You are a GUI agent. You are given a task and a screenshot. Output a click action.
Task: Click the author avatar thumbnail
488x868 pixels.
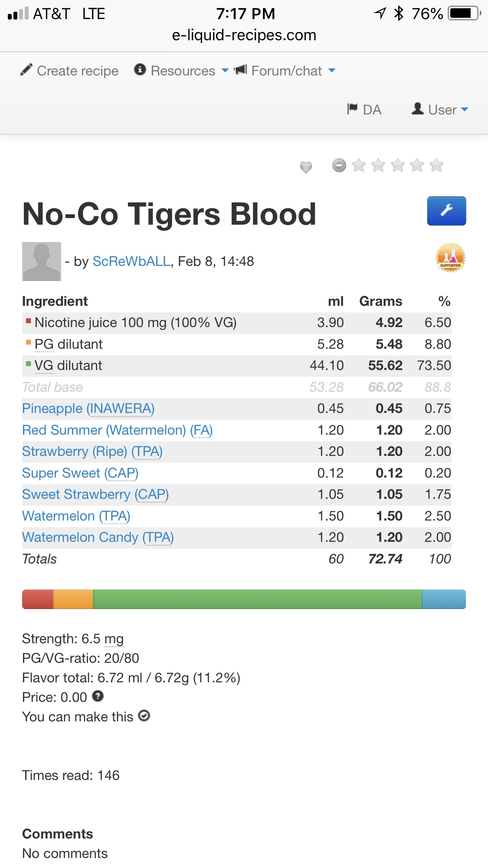coord(42,262)
